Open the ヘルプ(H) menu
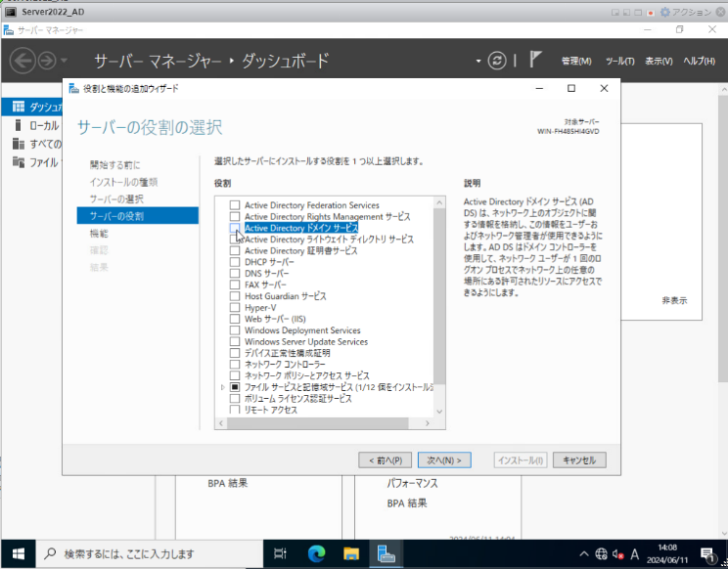Screen dimensions: 728x569 pyautogui.click(x=699, y=61)
